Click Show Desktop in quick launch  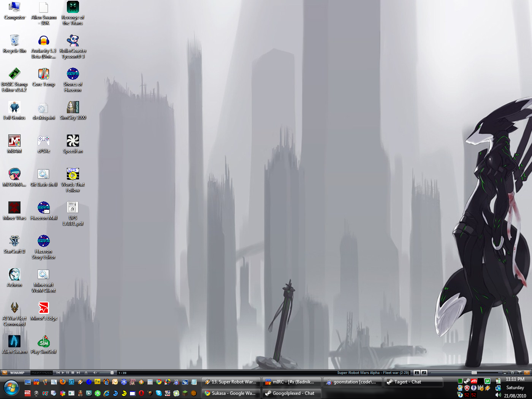click(x=28, y=382)
